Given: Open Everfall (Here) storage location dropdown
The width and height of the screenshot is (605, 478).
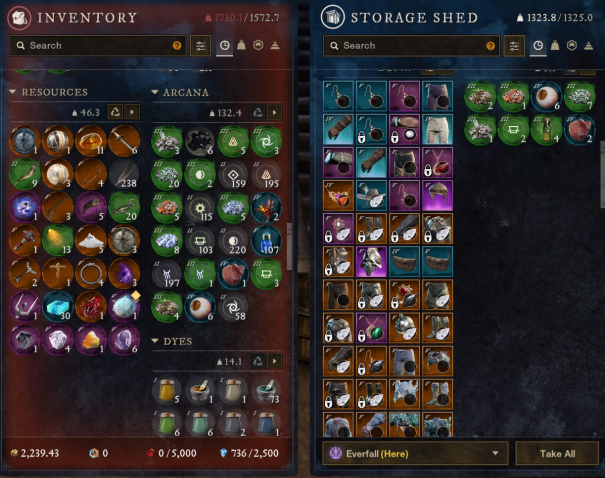Looking at the screenshot, I should (415, 453).
